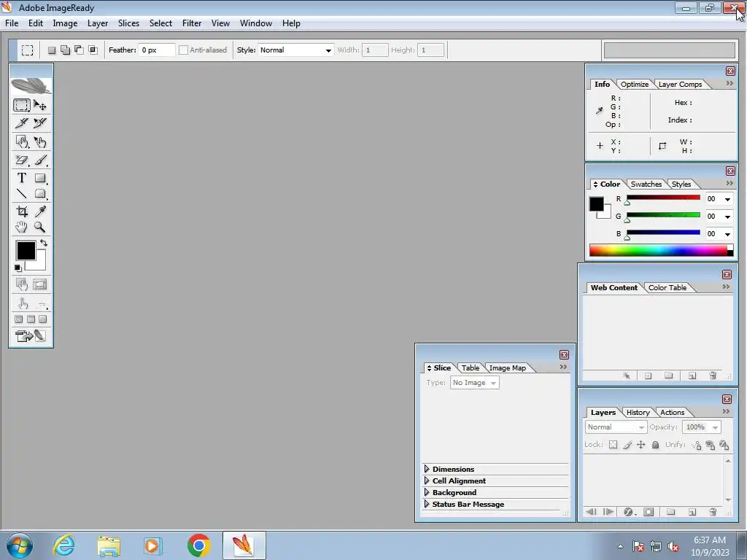The image size is (747, 560).
Task: Expand the Status Bar Message section
Action: (427, 504)
